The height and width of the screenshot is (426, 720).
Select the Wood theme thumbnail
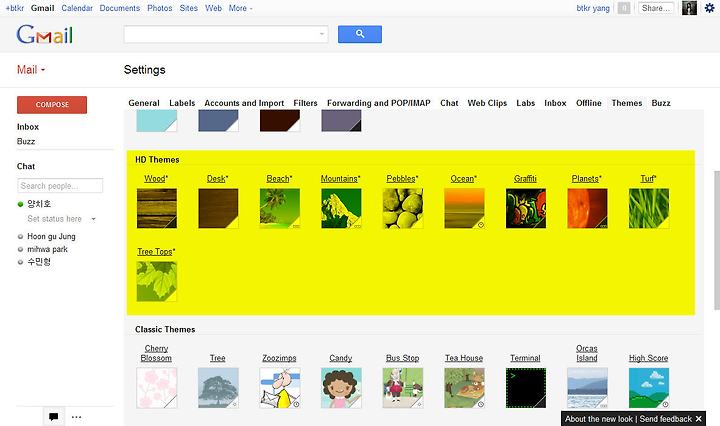[157, 208]
